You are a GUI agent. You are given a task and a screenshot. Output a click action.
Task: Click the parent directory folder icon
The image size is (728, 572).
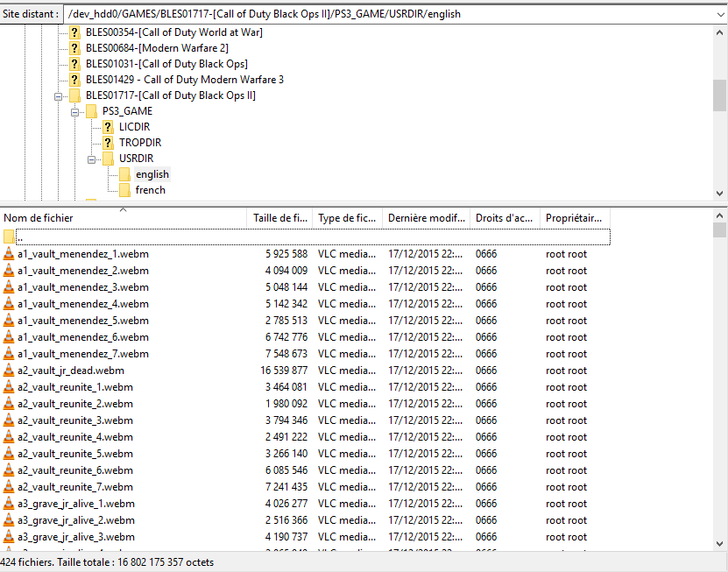[x=9, y=237]
